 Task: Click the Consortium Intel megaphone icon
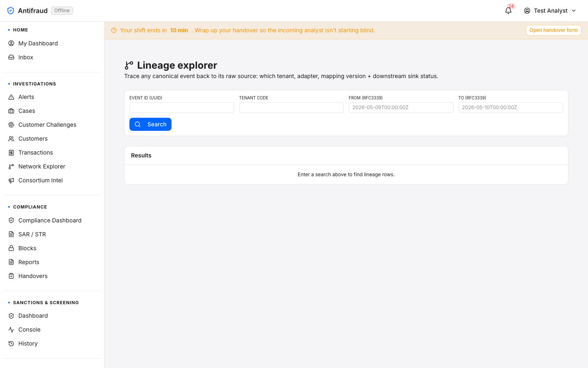11,180
